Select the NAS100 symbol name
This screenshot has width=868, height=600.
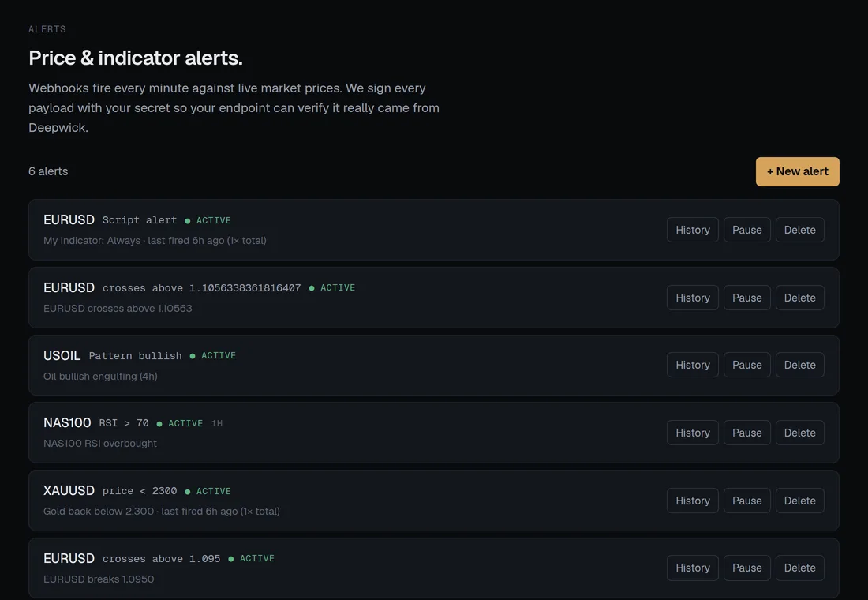pos(67,423)
